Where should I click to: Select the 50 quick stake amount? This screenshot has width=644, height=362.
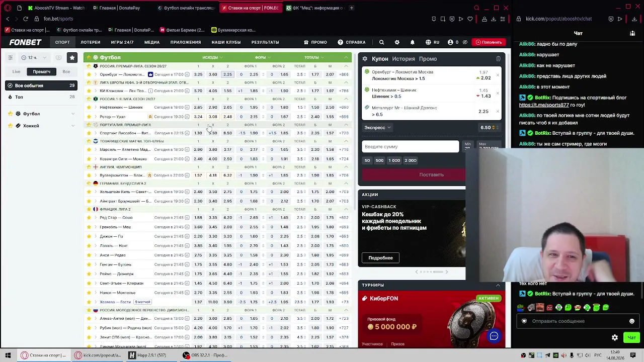367,160
